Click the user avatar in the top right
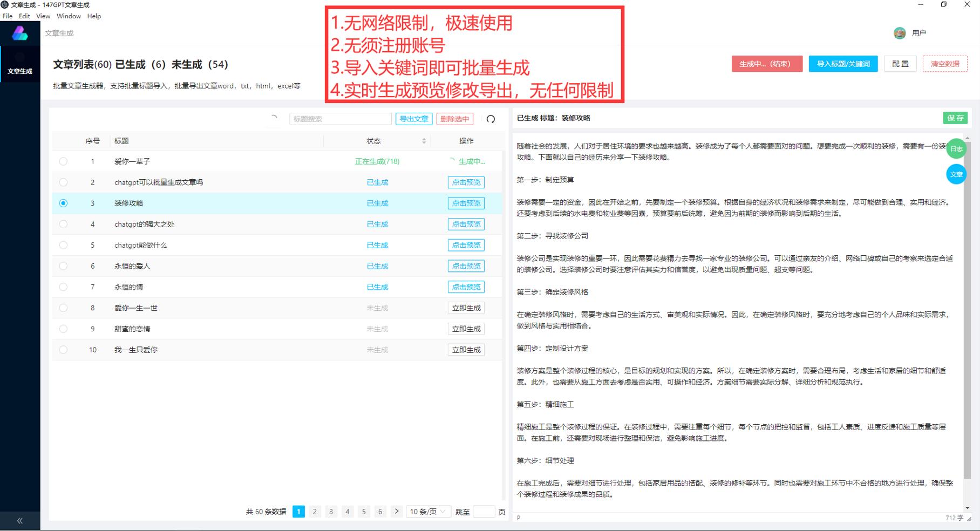Image resolution: width=980 pixels, height=531 pixels. (899, 32)
